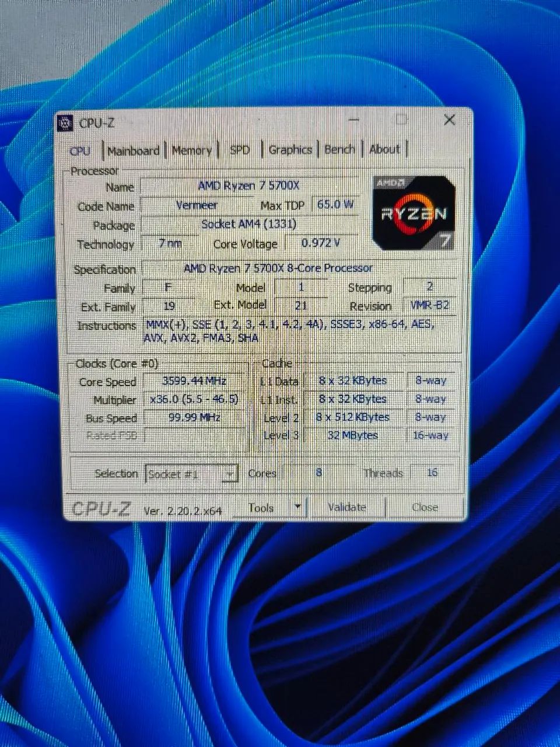Click the Package value Socket AM4 (1331)
This screenshot has width=560, height=747.
[x=249, y=224]
